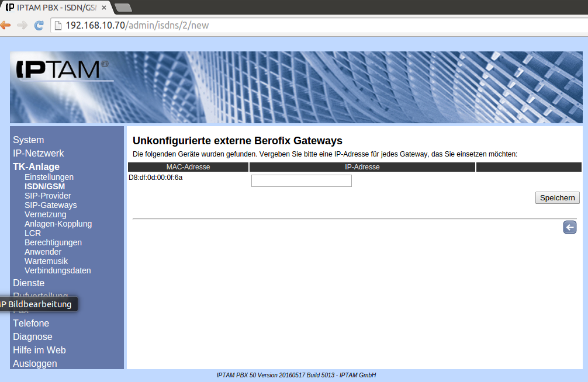The width and height of the screenshot is (588, 382).
Task: Open System in the sidebar
Action: pos(28,140)
